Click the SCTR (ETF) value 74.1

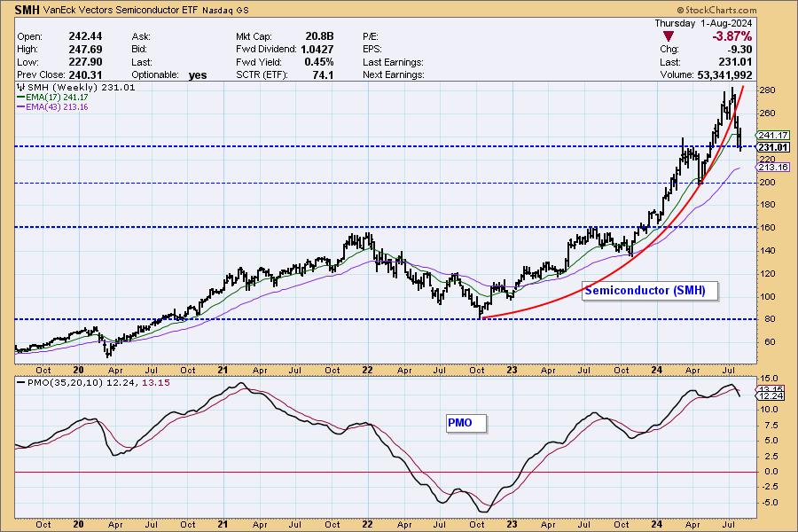pos(323,74)
